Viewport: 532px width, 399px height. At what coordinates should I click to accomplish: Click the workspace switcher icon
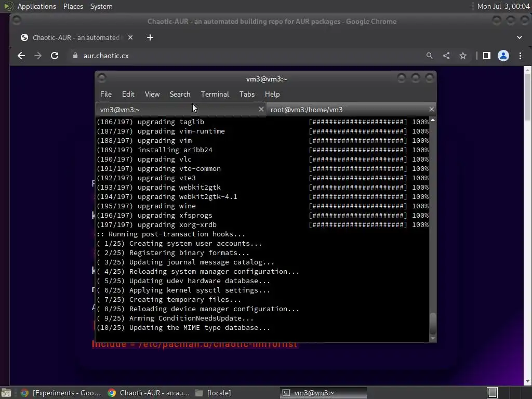[x=493, y=393]
